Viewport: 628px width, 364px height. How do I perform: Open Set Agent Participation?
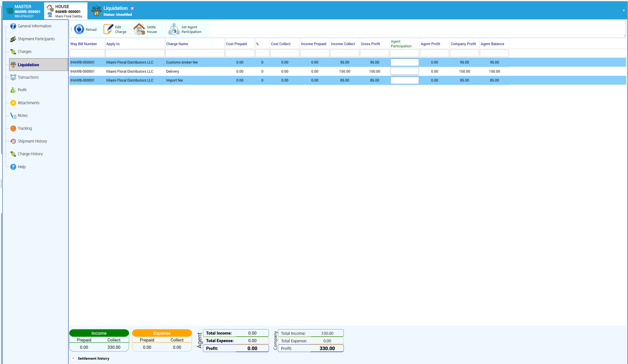[x=185, y=30]
